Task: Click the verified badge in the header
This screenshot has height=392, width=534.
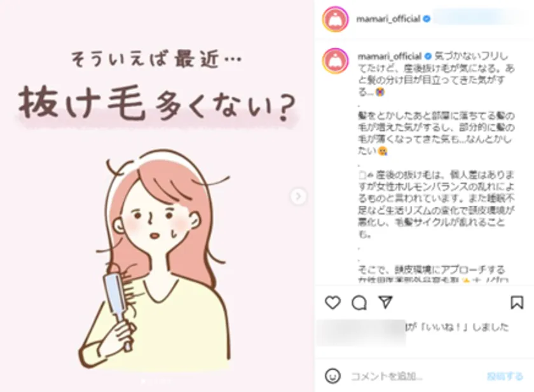Action: click(427, 19)
